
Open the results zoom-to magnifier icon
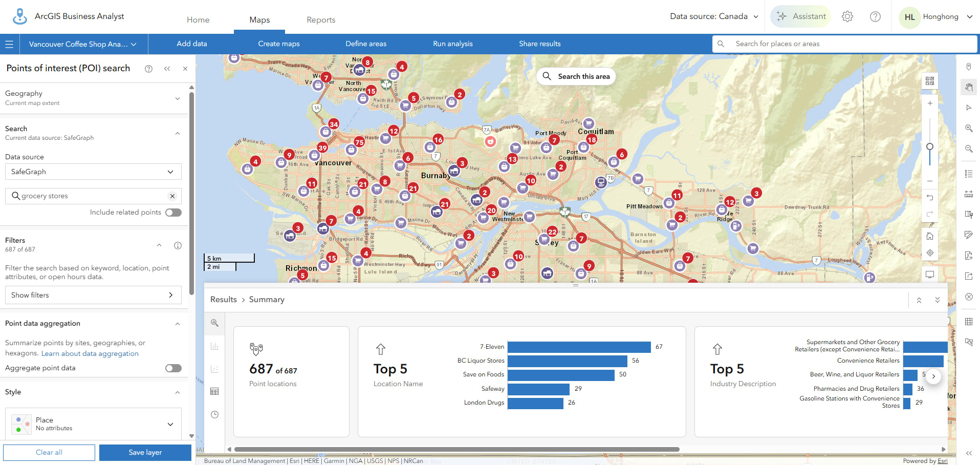[x=214, y=323]
